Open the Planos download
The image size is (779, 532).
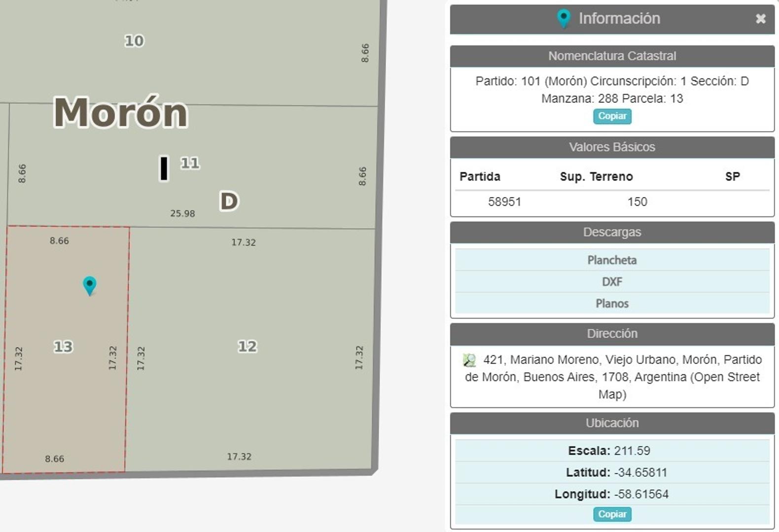coord(612,303)
